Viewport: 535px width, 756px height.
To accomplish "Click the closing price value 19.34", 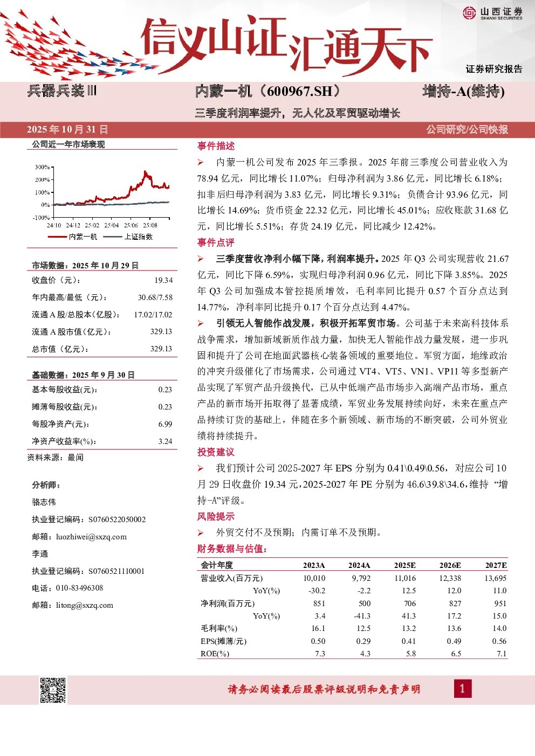I will coord(163,280).
